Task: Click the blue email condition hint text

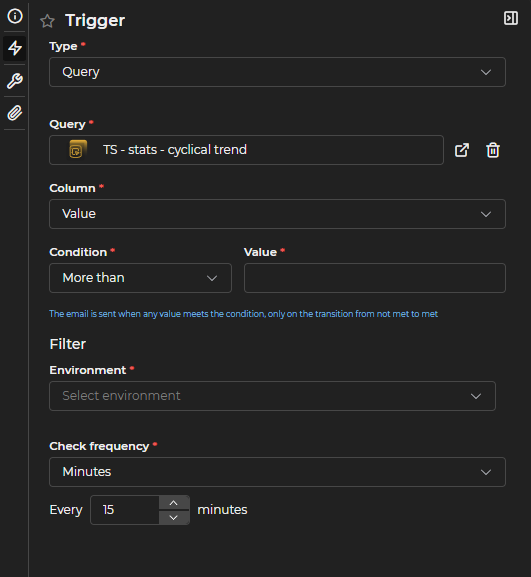Action: pos(244,314)
